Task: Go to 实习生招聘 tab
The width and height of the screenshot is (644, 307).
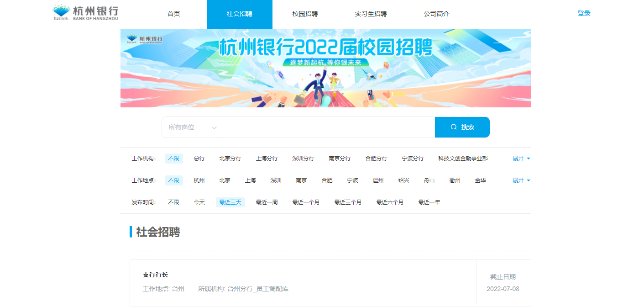Action: pyautogui.click(x=371, y=14)
